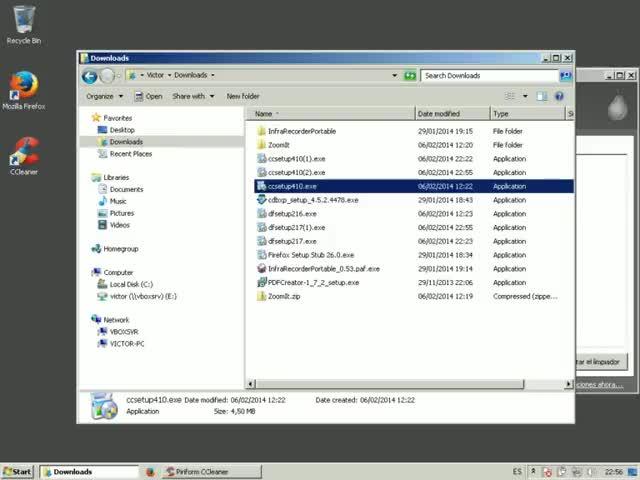Select ZoomIt.zip compressed file icon
Image resolution: width=640 pixels, height=480 pixels.
pos(262,296)
